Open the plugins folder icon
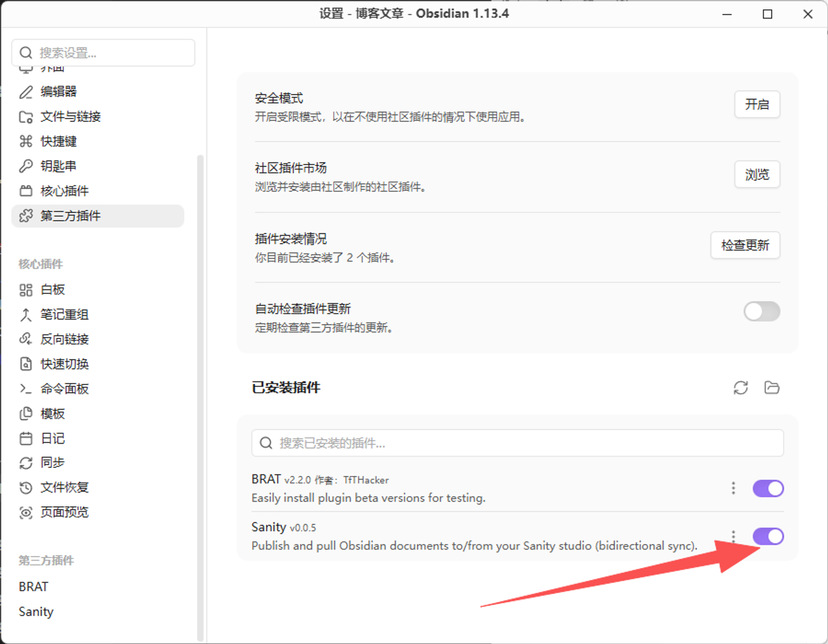 [772, 387]
